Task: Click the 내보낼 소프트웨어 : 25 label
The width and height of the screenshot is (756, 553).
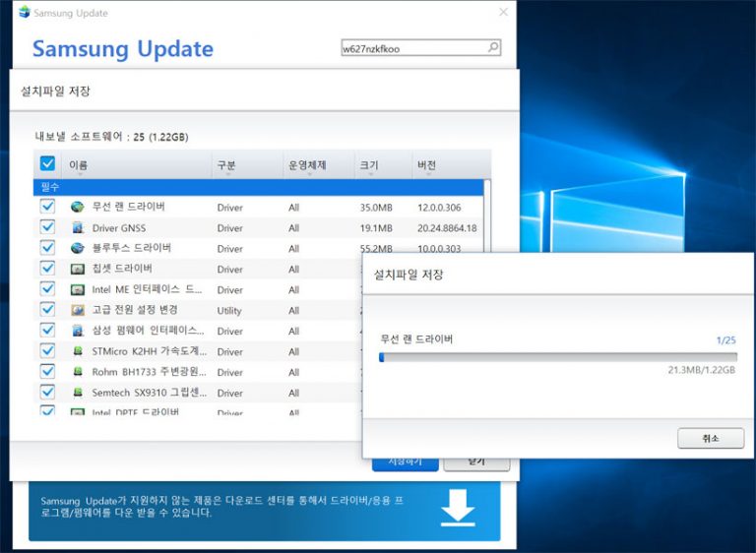Action: (111, 137)
